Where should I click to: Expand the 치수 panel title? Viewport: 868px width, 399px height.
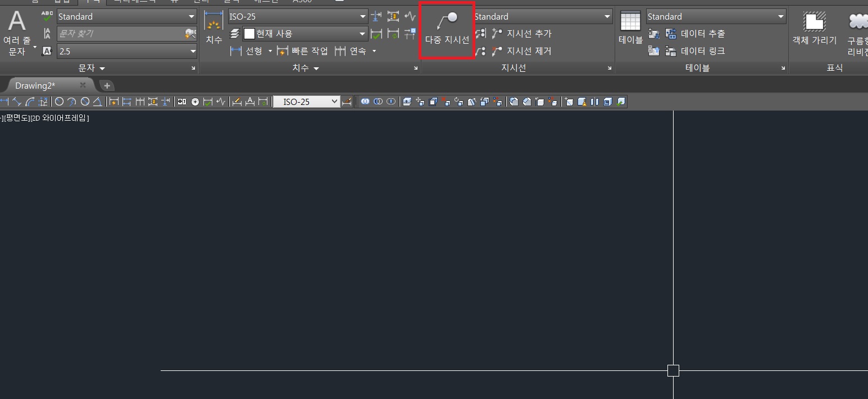click(x=305, y=68)
